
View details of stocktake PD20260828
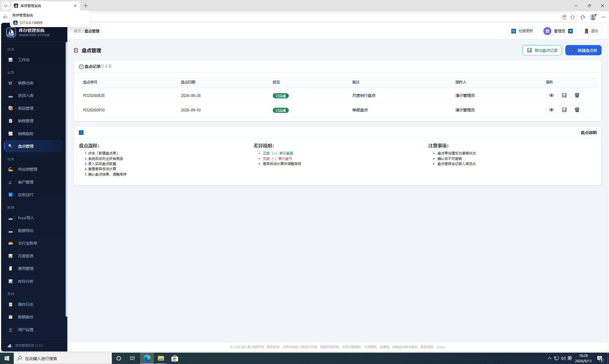551,95
